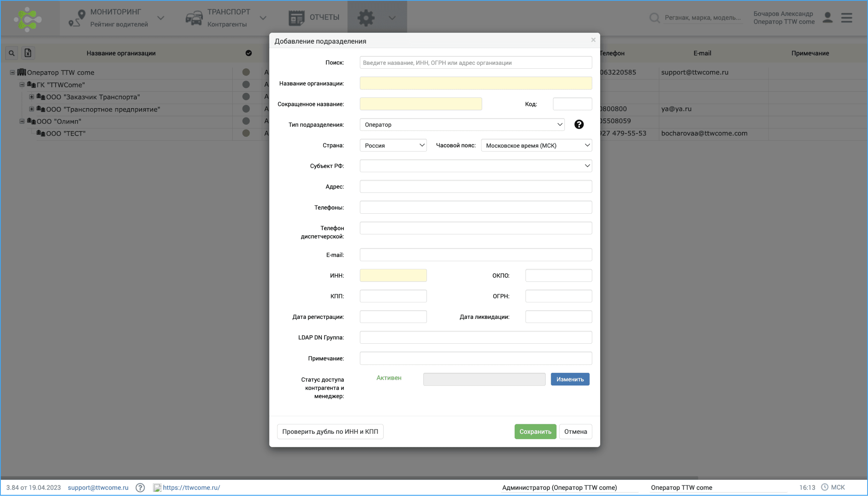
Task: Open the Тип подразделения dropdown
Action: [x=462, y=125]
